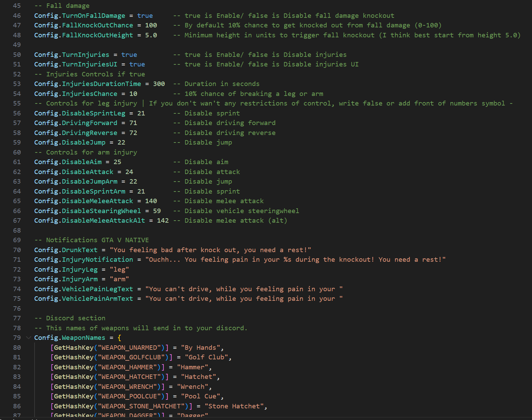Viewport: 532px width, 420px height.
Task: Click the "leg" string of Config.InjuryLeg
Action: pos(119,270)
